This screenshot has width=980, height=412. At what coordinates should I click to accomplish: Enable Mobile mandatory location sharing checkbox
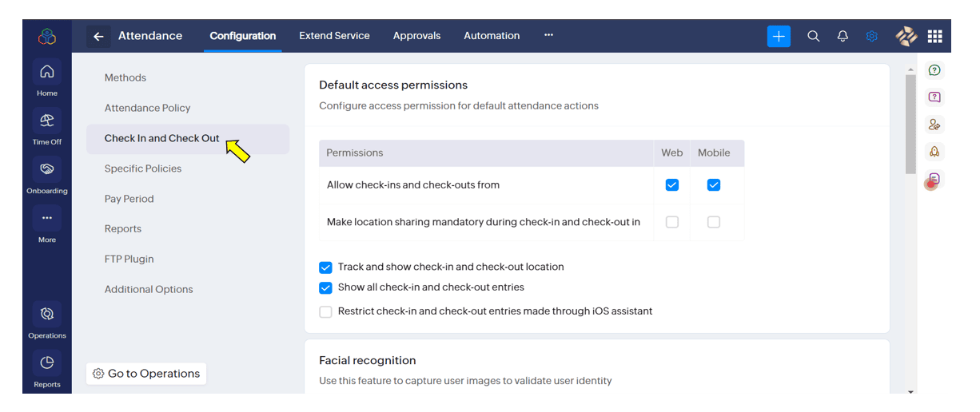(714, 222)
